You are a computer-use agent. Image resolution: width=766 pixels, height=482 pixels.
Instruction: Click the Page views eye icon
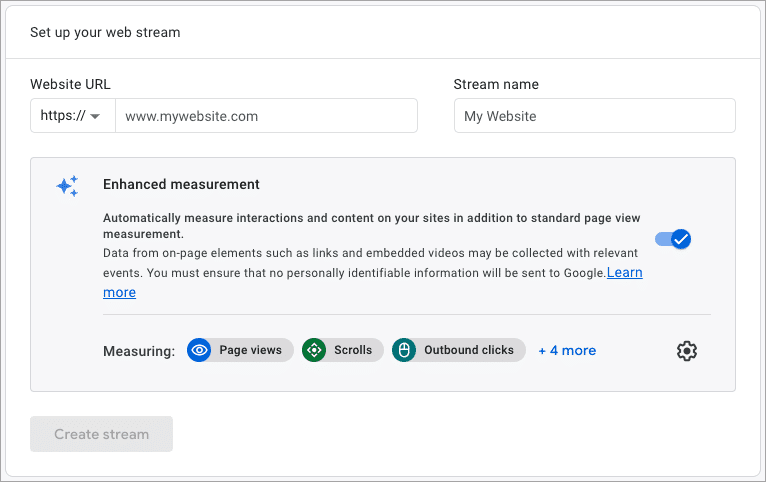coord(199,350)
